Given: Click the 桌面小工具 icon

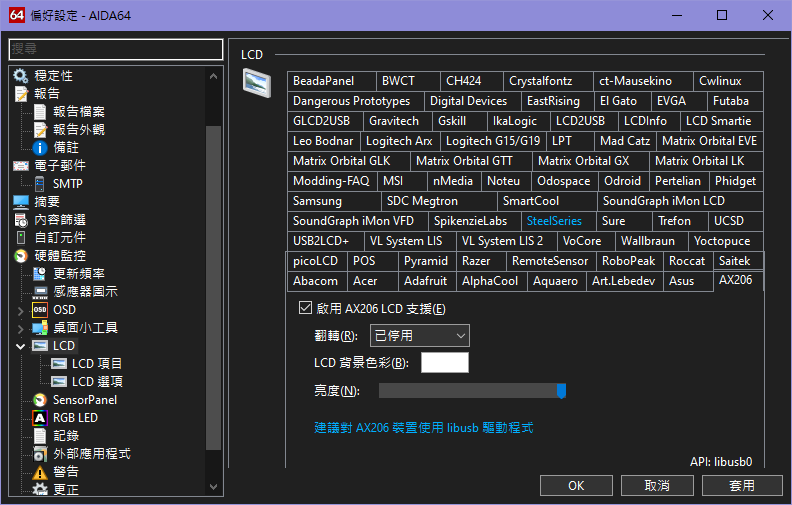Looking at the screenshot, I should 40,328.
